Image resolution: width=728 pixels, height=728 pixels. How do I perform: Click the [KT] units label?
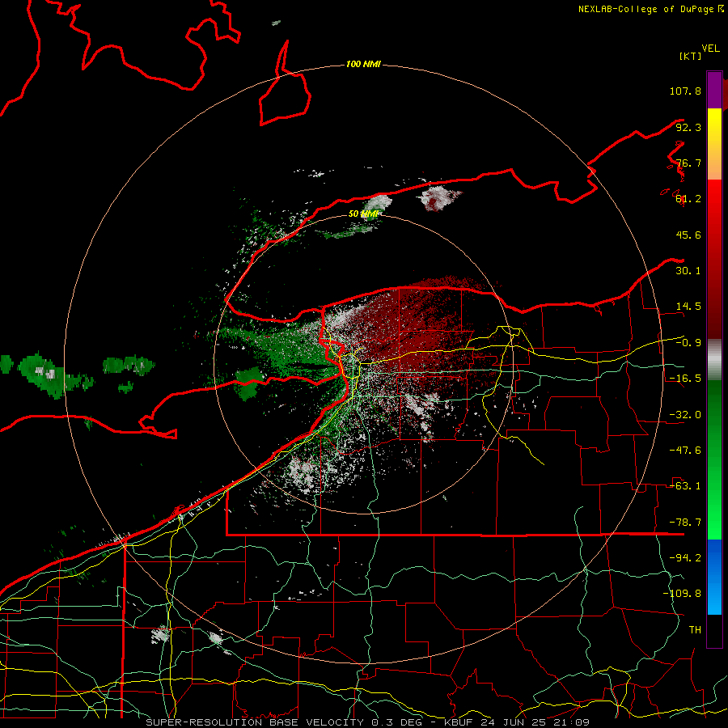690,56
